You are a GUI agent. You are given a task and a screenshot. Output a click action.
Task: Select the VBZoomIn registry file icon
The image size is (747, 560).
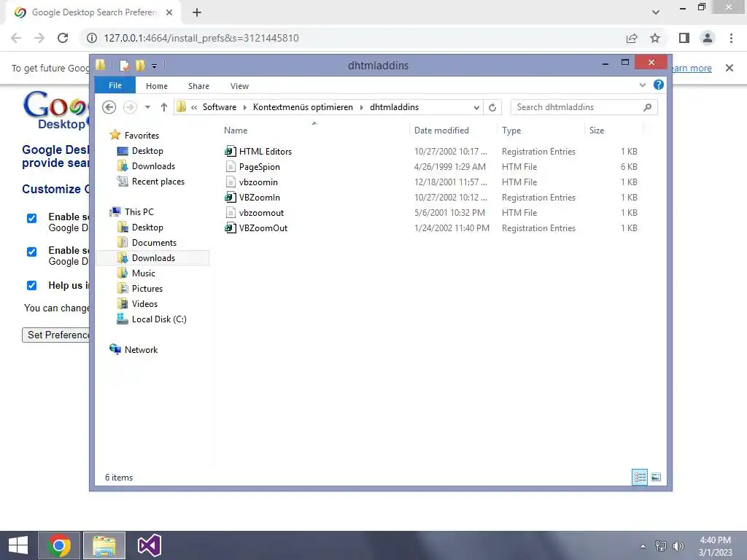click(230, 197)
